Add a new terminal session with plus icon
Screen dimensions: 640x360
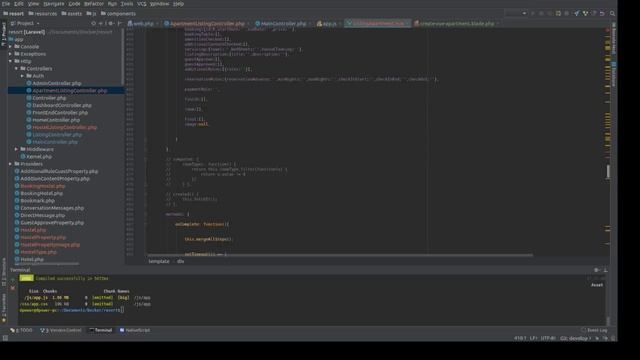point(13,280)
